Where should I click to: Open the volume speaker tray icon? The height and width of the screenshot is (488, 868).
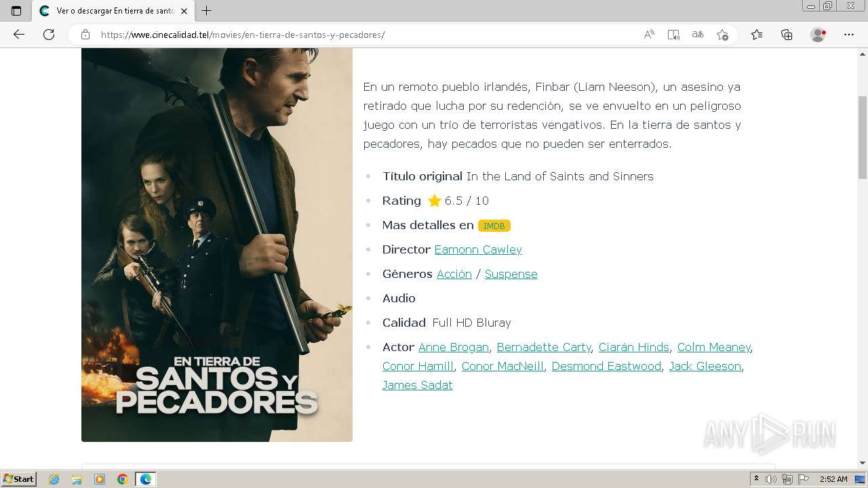[x=771, y=479]
